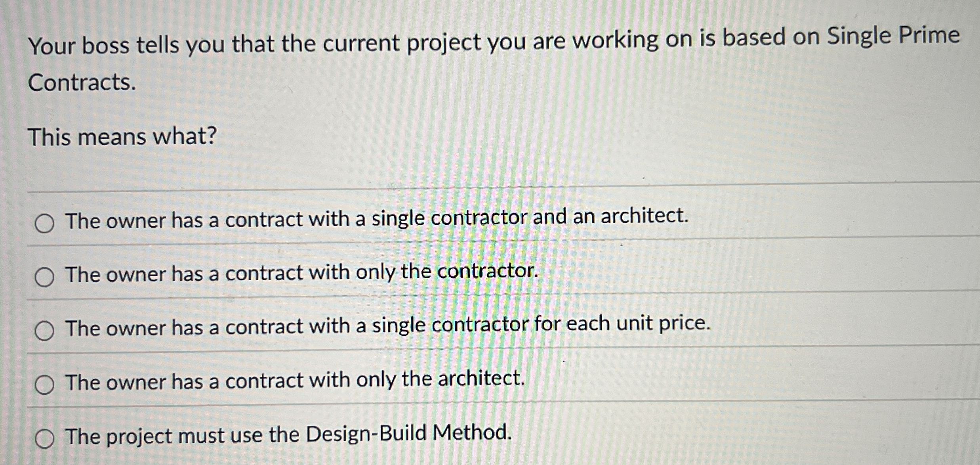980x465 pixels.
Task: Click the phrase 'Single Prime Contracts'
Action: tap(871, 40)
